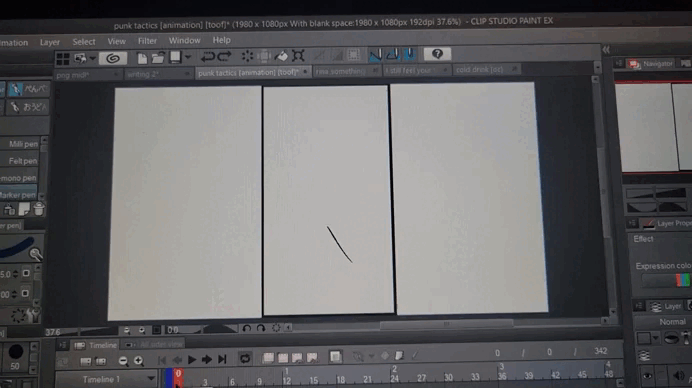The height and width of the screenshot is (388, 692).
Task: Click the Fill bucket icon in command bar
Action: coord(281,56)
